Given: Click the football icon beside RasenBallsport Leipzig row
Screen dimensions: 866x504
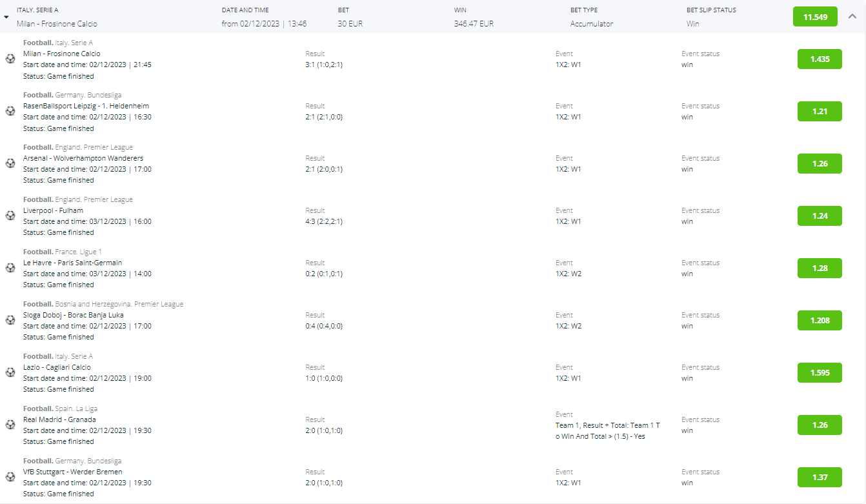Looking at the screenshot, I should (x=10, y=111).
